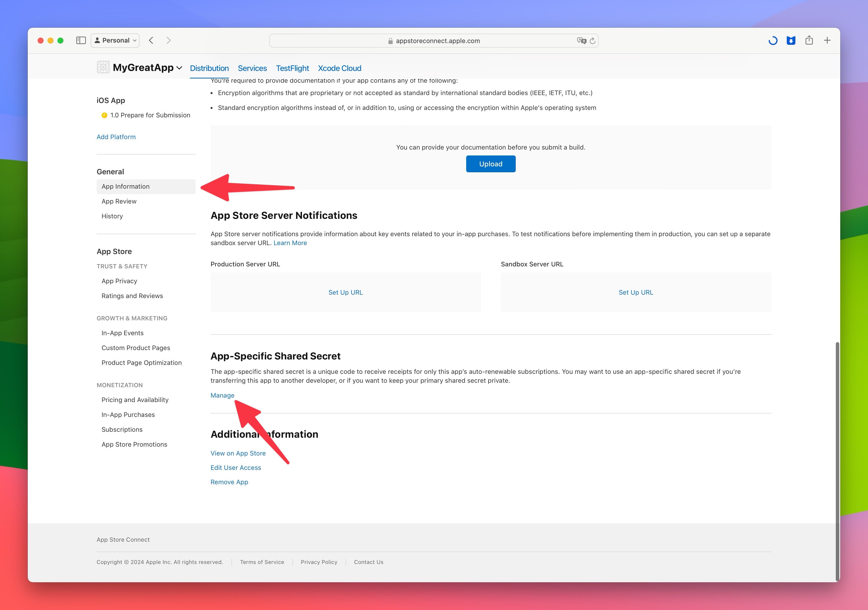This screenshot has width=868, height=610.
Task: Open the Personal profile dropdown
Action: click(x=115, y=40)
